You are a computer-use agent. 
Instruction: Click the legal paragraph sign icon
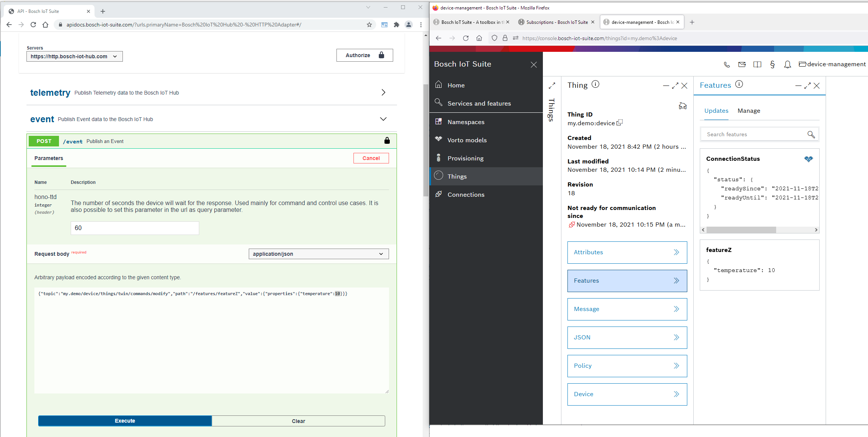coord(772,64)
